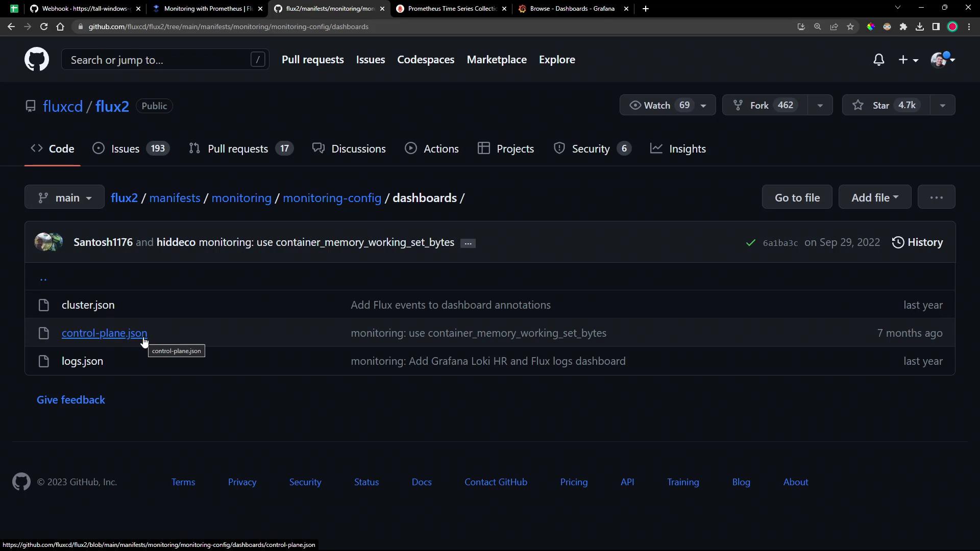The image size is (980, 551).
Task: Switch to the Issues tab
Action: [x=131, y=149]
